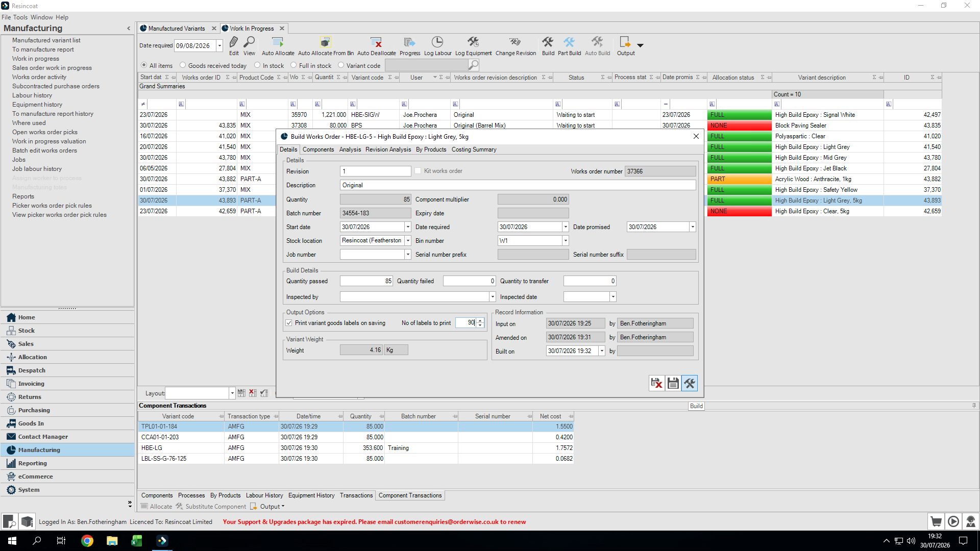
Task: Click the orange PART allocation status cell
Action: coord(739,179)
